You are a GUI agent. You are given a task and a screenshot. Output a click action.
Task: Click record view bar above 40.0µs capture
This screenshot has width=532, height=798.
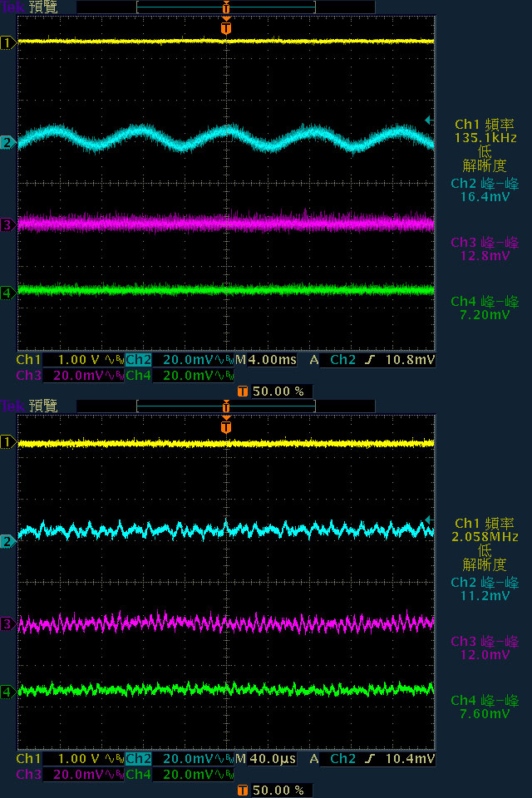tap(226, 406)
